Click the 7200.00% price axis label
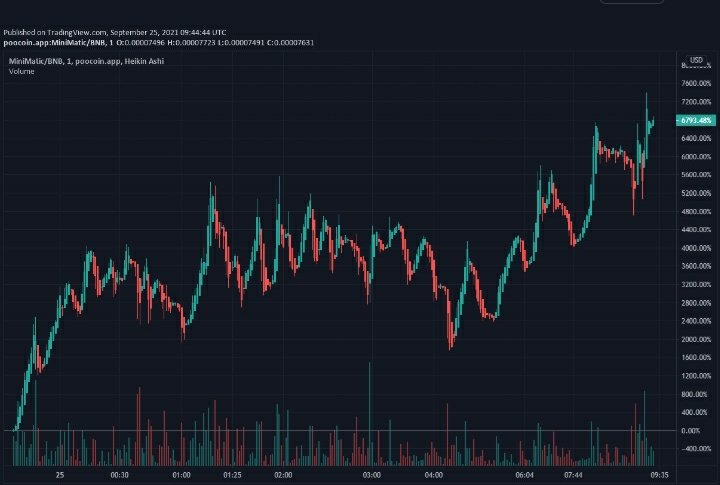 pos(696,102)
